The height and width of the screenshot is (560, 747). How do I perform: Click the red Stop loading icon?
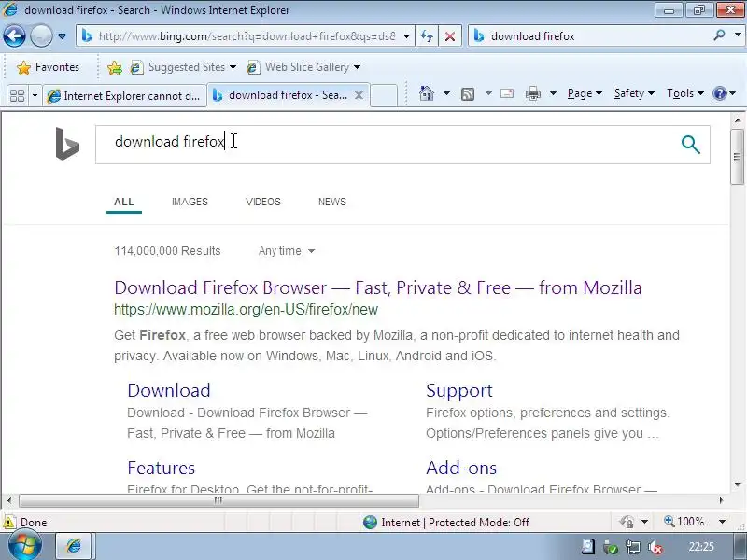[450, 36]
